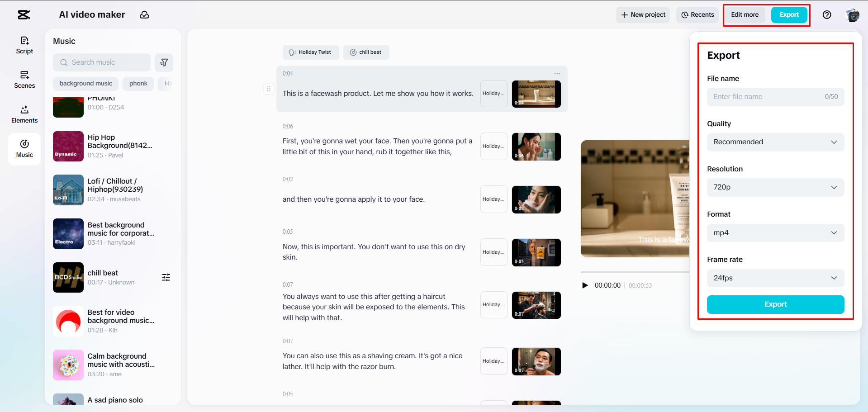Open the Script panel

[x=24, y=44]
